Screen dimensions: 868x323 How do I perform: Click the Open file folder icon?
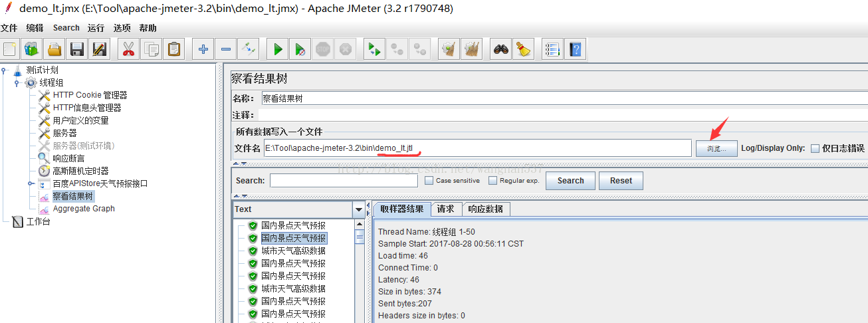coord(54,49)
